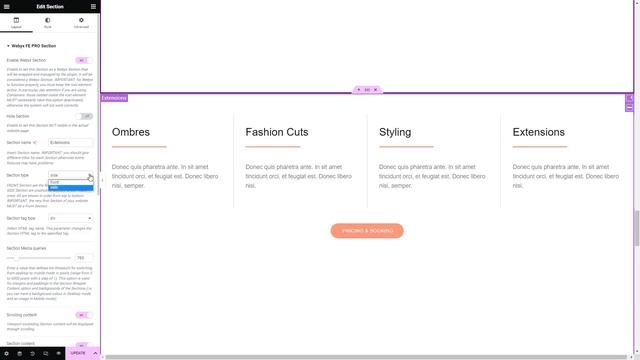Edit the Media queries value field

point(84,258)
